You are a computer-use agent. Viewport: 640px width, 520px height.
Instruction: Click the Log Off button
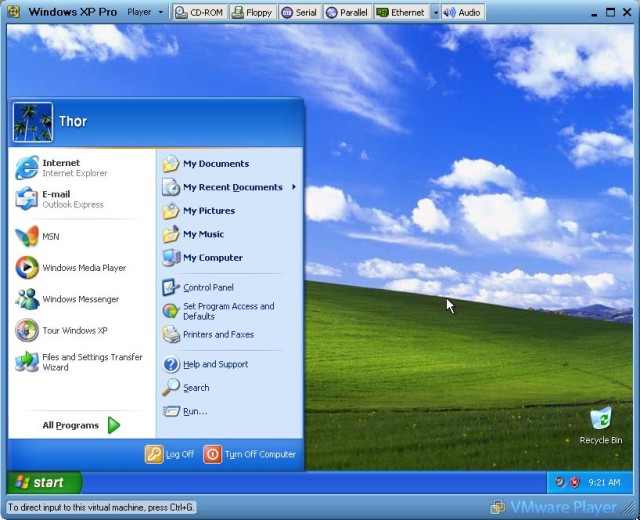tap(169, 454)
